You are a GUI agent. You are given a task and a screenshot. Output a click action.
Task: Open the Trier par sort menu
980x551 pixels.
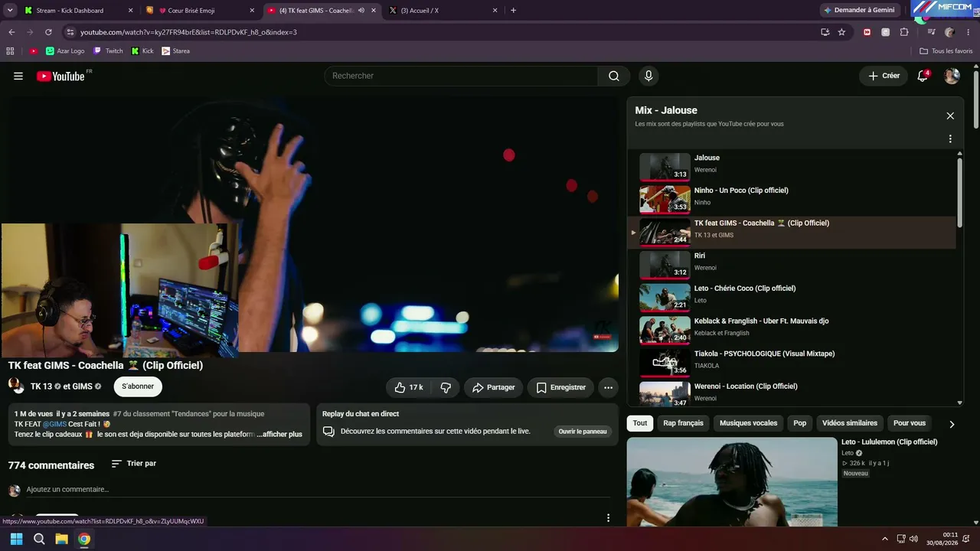click(134, 464)
